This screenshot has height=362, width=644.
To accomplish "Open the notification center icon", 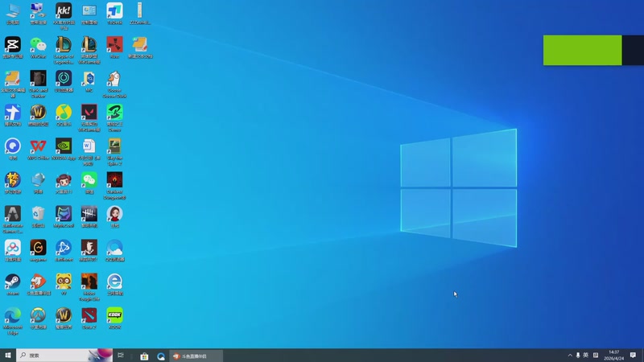I will 633,356.
